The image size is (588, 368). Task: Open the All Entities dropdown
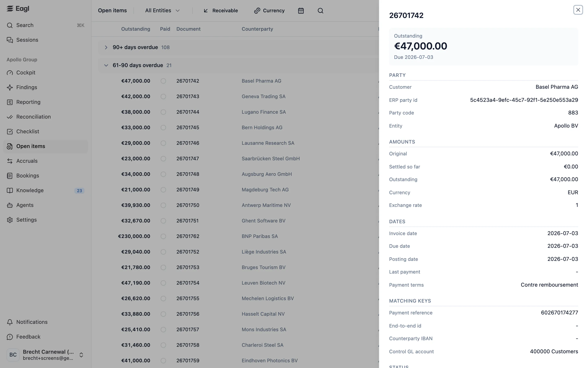(x=162, y=11)
